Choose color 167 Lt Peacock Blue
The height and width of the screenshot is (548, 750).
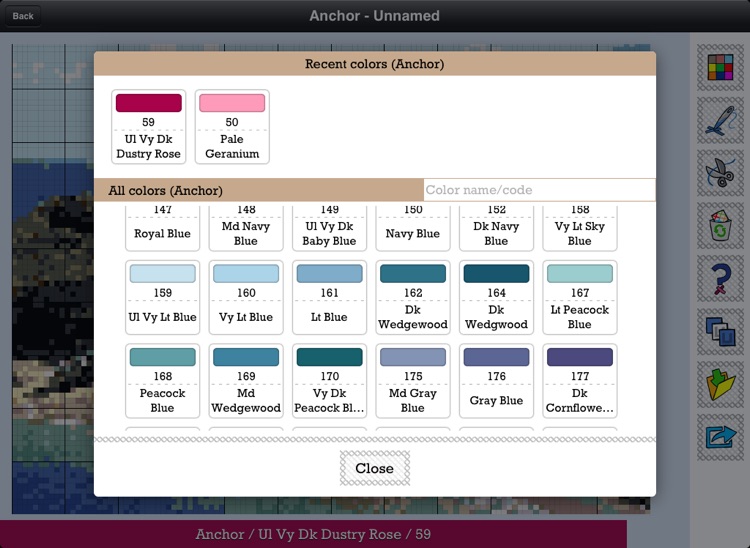pyautogui.click(x=579, y=297)
